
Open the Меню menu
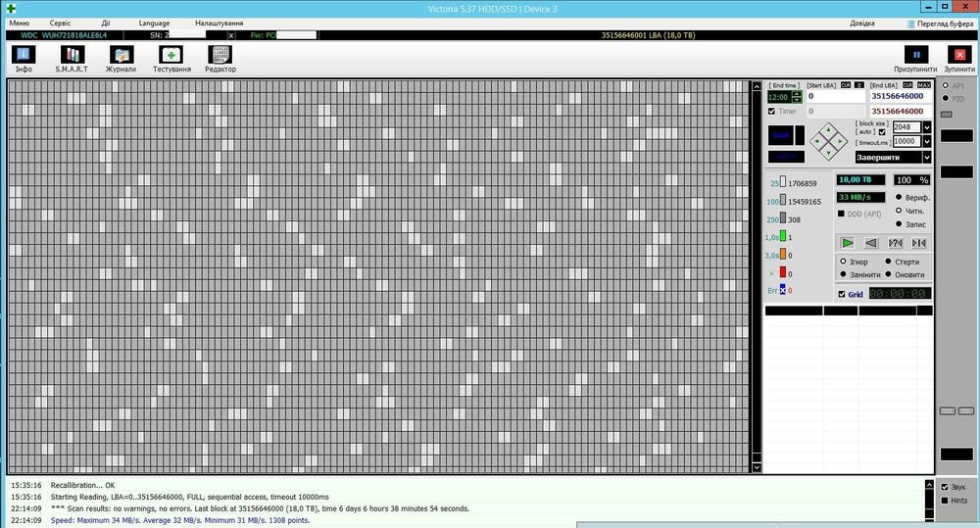coord(19,24)
